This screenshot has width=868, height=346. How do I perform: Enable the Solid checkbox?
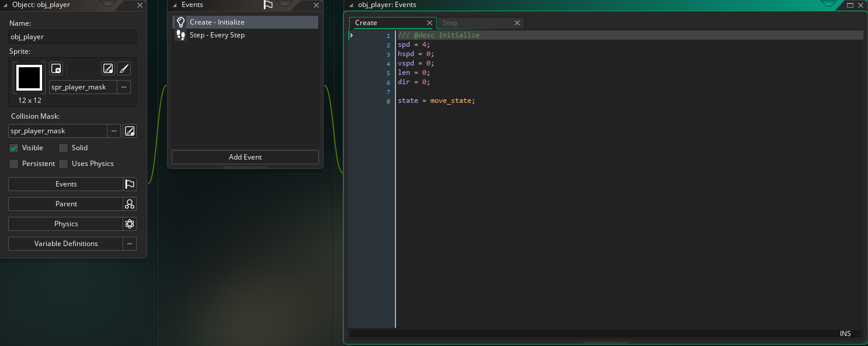[x=64, y=148]
